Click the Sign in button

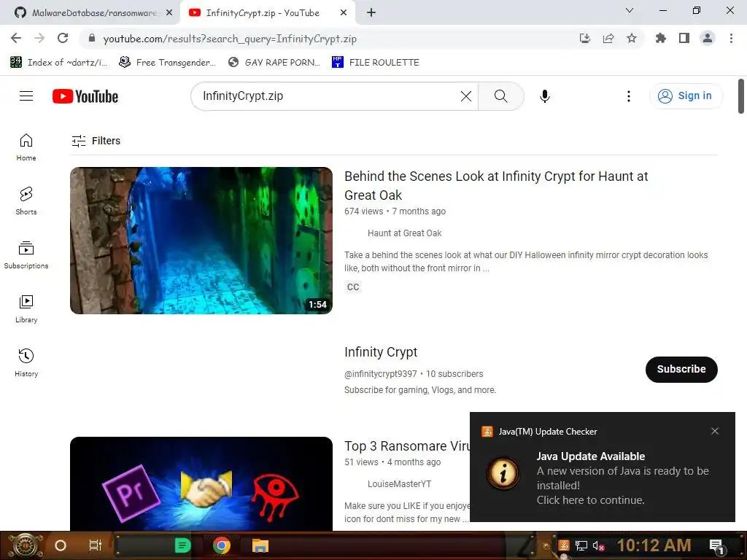[686, 96]
